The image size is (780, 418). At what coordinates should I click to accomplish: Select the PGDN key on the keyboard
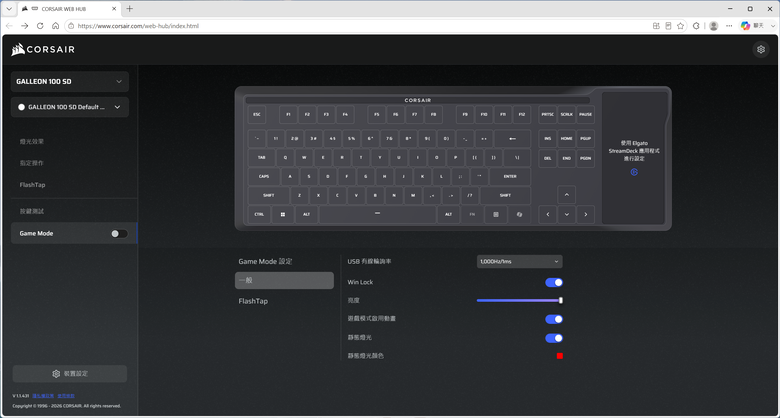point(585,158)
